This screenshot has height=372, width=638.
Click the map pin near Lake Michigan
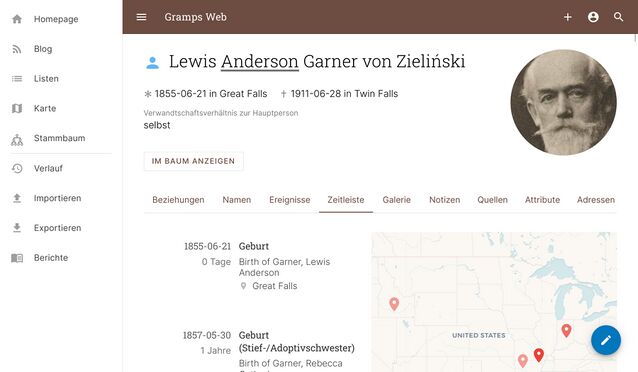pos(566,330)
